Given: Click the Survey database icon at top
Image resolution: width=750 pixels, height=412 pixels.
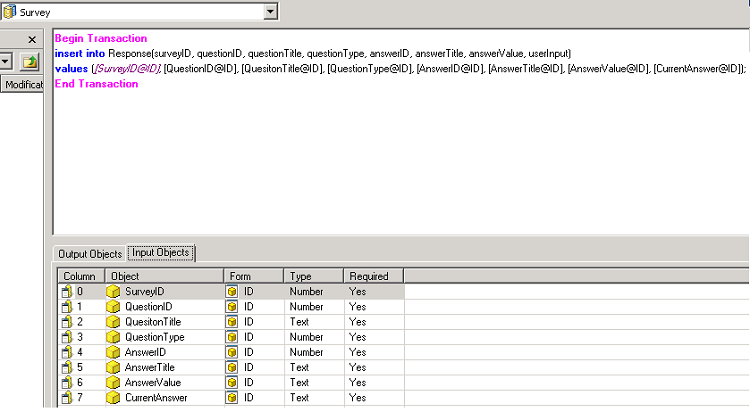Looking at the screenshot, I should (11, 11).
